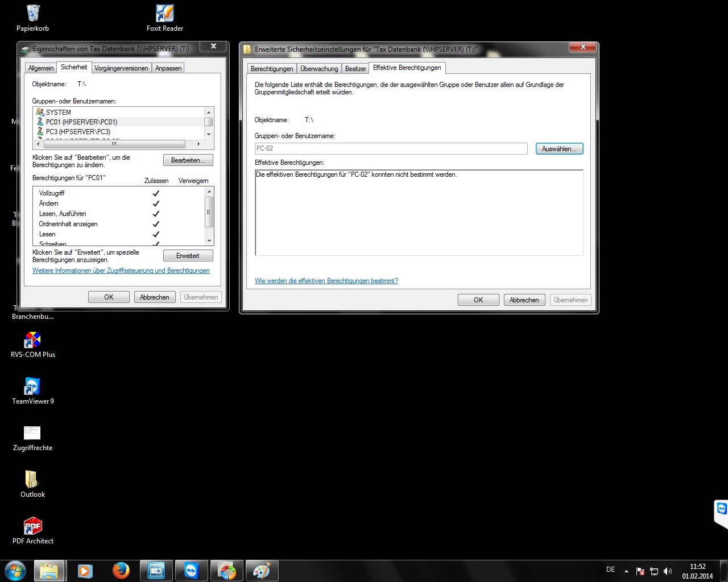
Task: Click Abbrechen in the Erweiterte Sicherheitseinstellungen dialog
Action: pos(524,300)
